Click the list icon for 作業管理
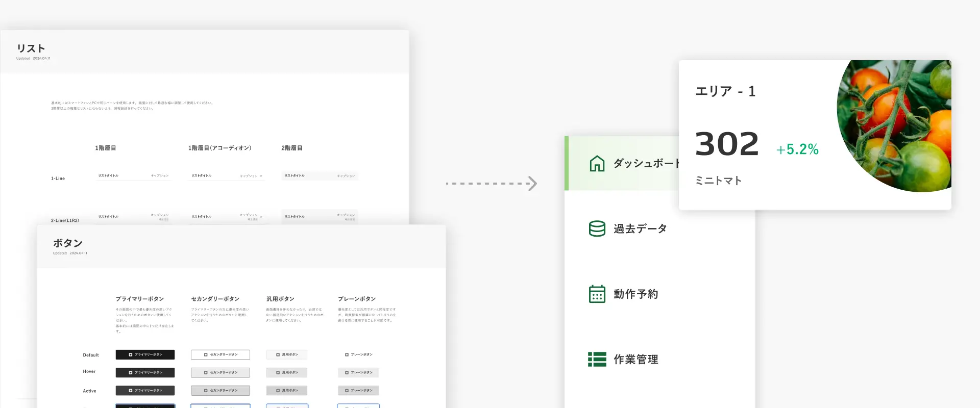 pyautogui.click(x=597, y=359)
